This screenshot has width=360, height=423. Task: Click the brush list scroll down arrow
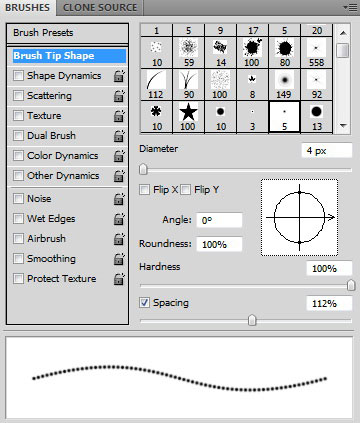343,126
